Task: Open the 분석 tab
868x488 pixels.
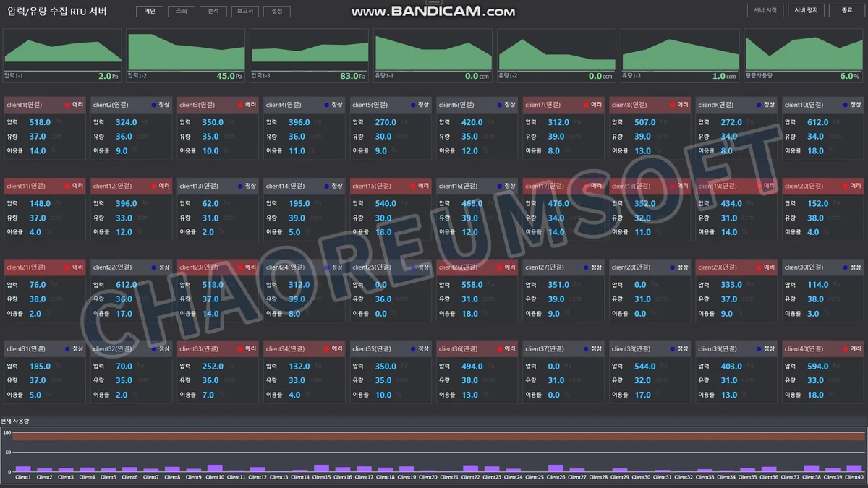Action: pos(213,12)
